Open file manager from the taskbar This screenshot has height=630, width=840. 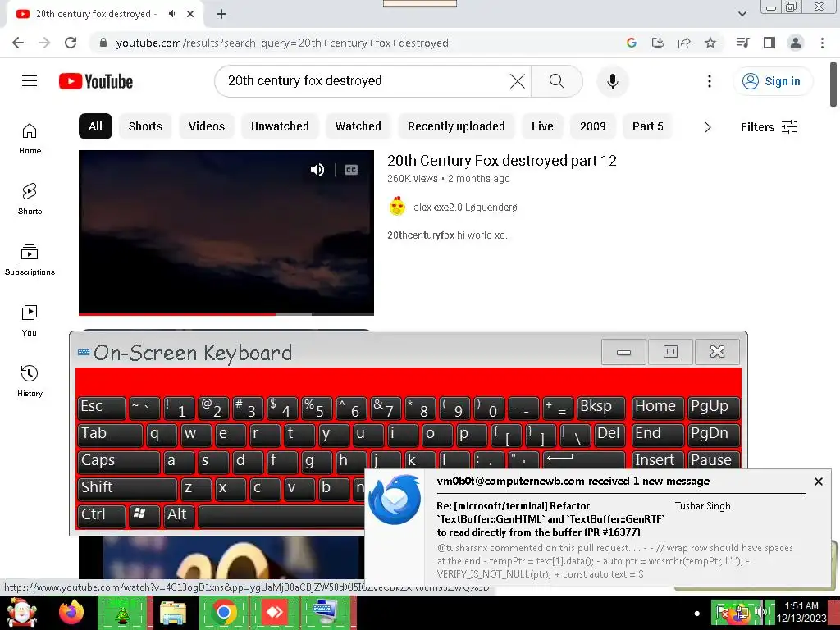[172, 612]
